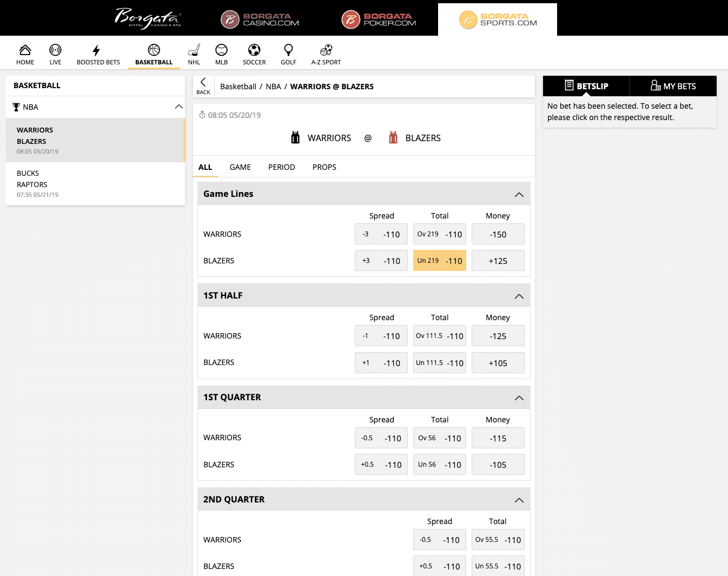Switch to the PERIOD tab
The width and height of the screenshot is (728, 576).
pyautogui.click(x=282, y=167)
